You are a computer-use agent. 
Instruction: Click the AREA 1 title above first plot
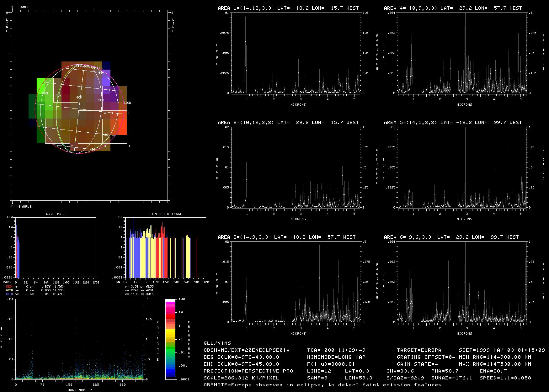point(288,8)
